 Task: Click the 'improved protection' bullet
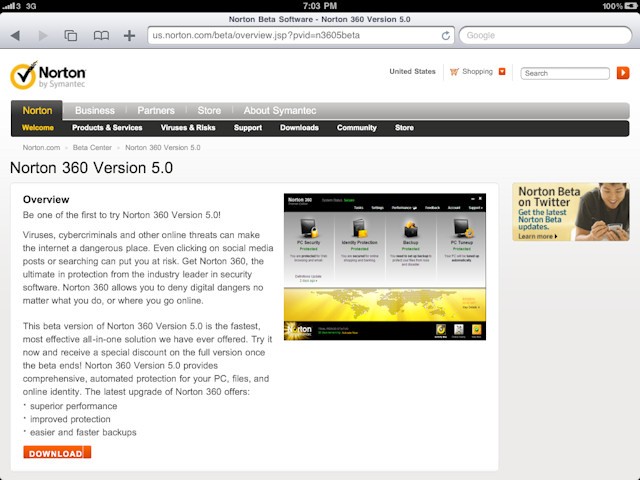tap(70, 419)
